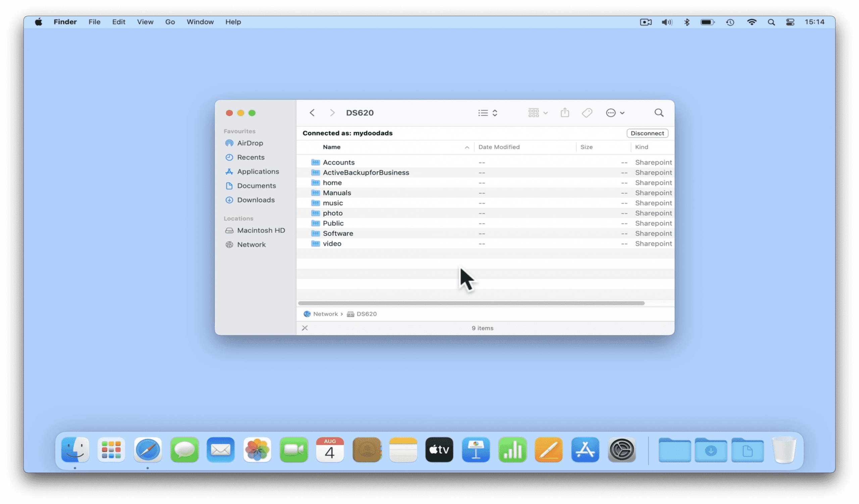
Task: Open the Group By dropdown
Action: tap(538, 113)
